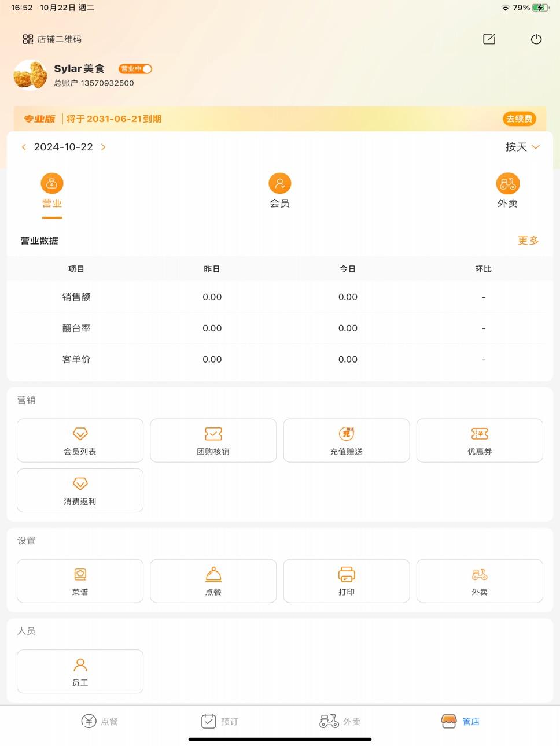Tap the 销售额 row label

76,297
